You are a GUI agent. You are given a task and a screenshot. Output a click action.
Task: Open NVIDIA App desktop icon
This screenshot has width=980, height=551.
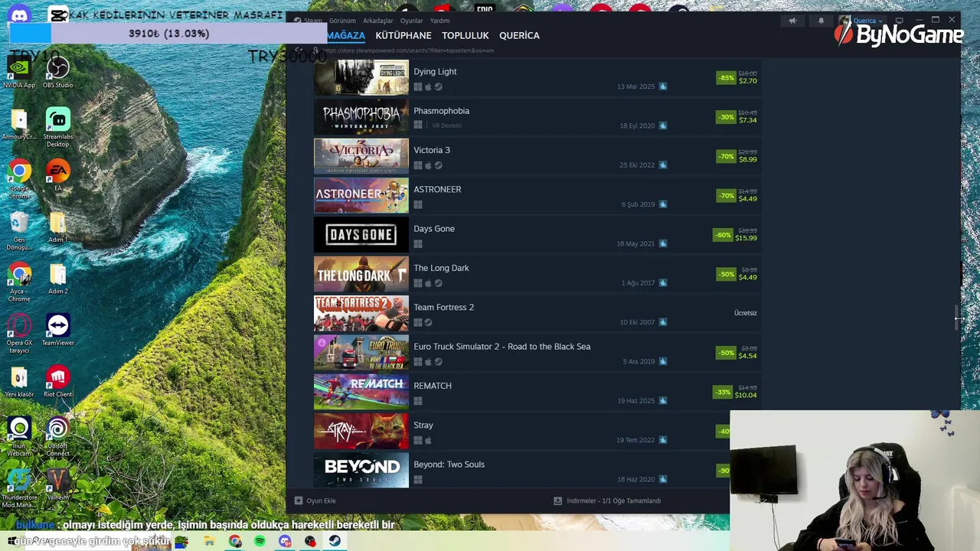[x=19, y=73]
